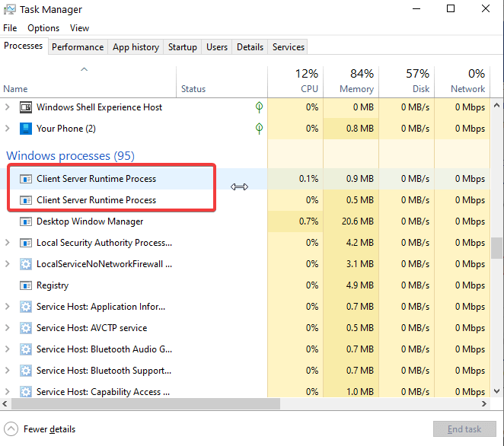Expand the Local Security Authority Process row
This screenshot has height=446, width=504.
click(x=7, y=243)
